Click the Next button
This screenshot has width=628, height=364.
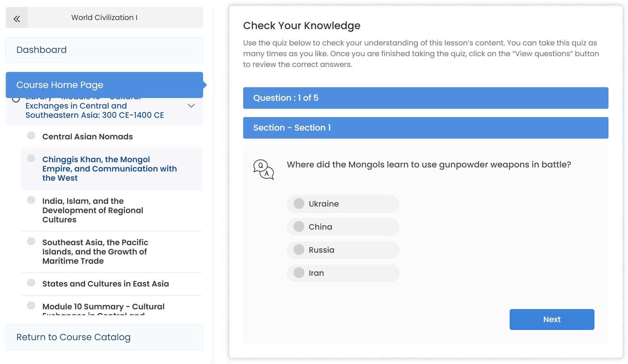tap(552, 319)
